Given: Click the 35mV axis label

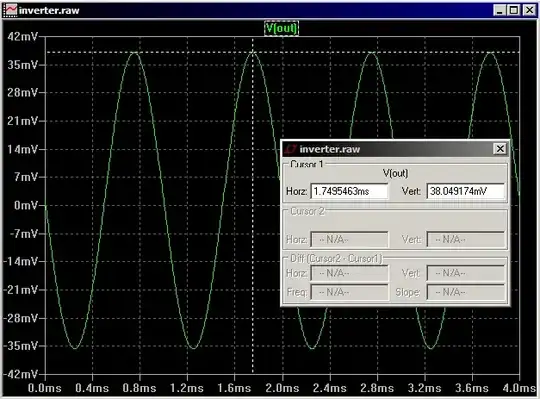Looking at the screenshot, I should 22,65.
